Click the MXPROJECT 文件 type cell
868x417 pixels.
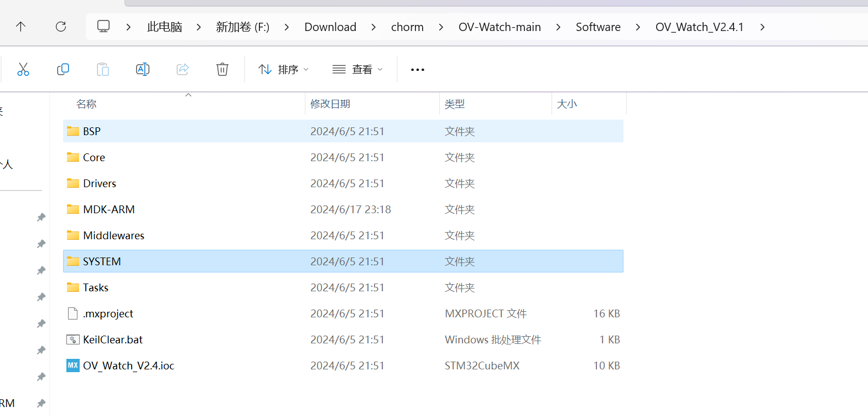tap(486, 313)
